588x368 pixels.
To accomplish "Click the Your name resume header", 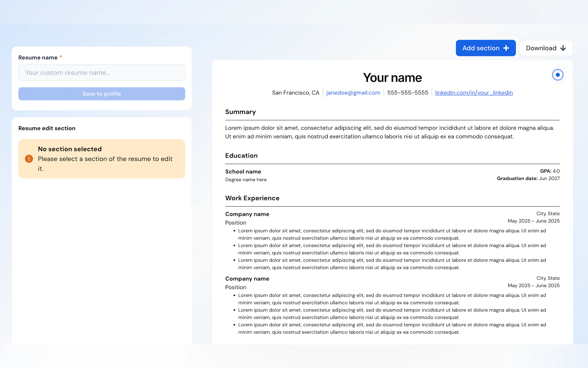I will point(392,78).
